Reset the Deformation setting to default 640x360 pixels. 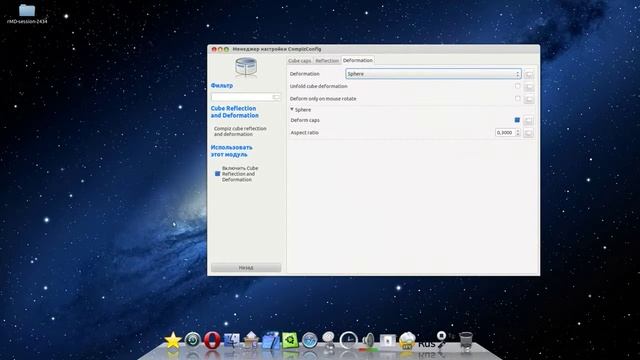pos(529,74)
